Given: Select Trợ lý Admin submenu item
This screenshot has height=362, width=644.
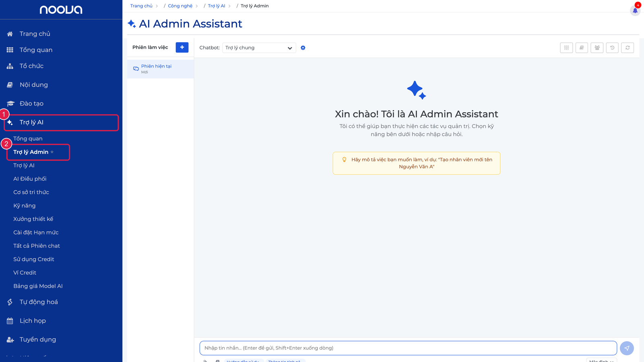Looking at the screenshot, I should [31, 152].
